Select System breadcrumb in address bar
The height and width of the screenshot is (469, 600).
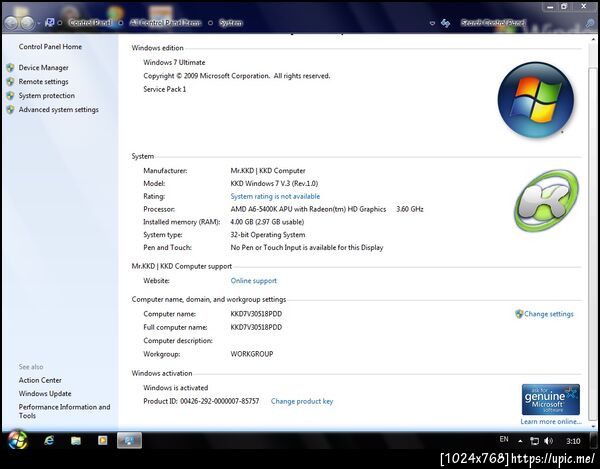click(x=231, y=23)
